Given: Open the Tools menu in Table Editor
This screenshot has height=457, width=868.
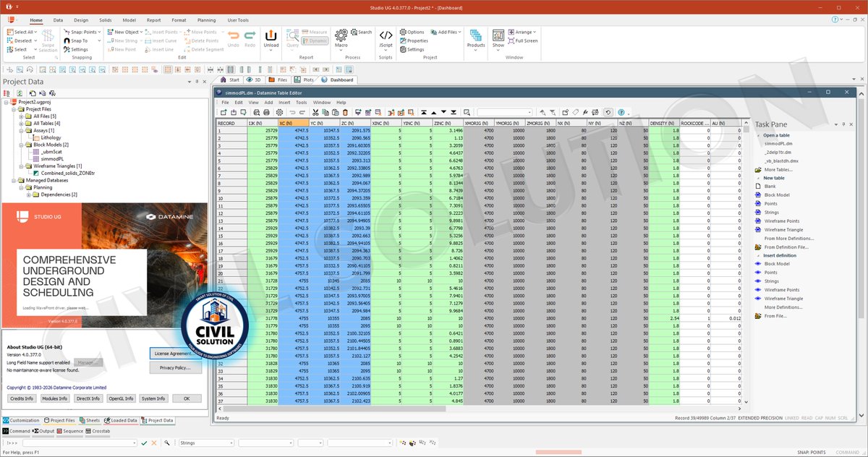Looking at the screenshot, I should (x=302, y=103).
